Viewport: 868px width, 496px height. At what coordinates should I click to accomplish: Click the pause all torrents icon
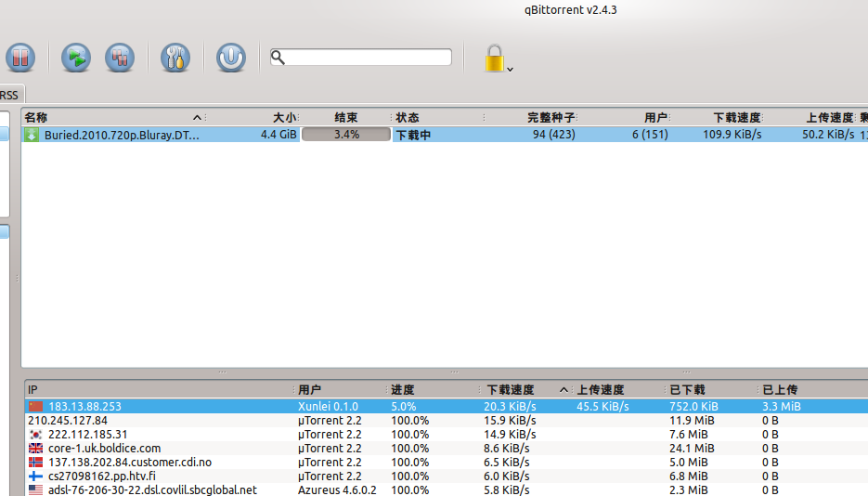(x=120, y=58)
